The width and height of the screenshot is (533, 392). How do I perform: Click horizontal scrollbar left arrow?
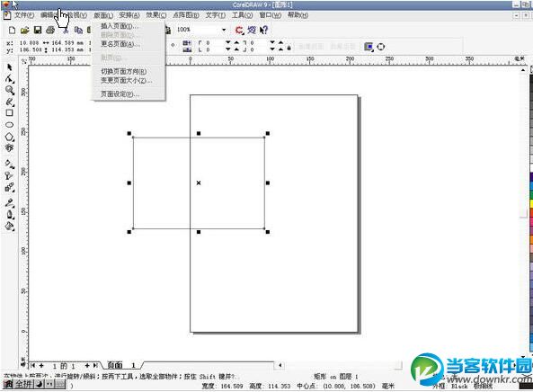pos(280,366)
